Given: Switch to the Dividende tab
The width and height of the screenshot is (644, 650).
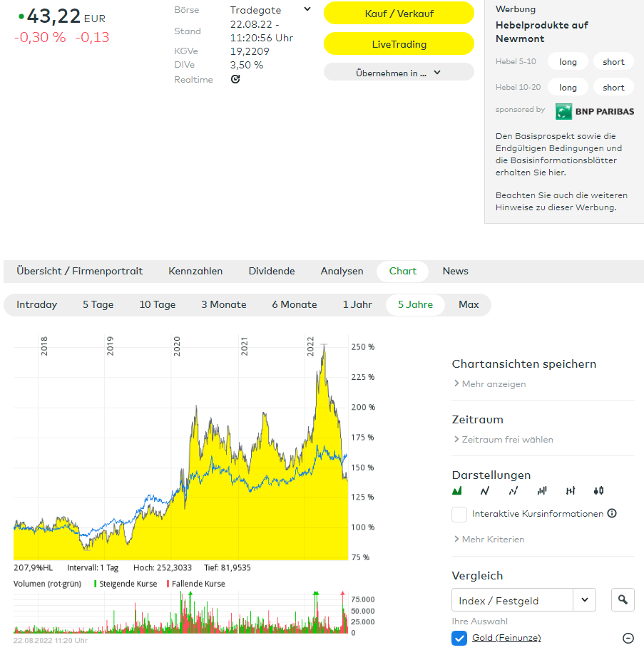Looking at the screenshot, I should 271,271.
